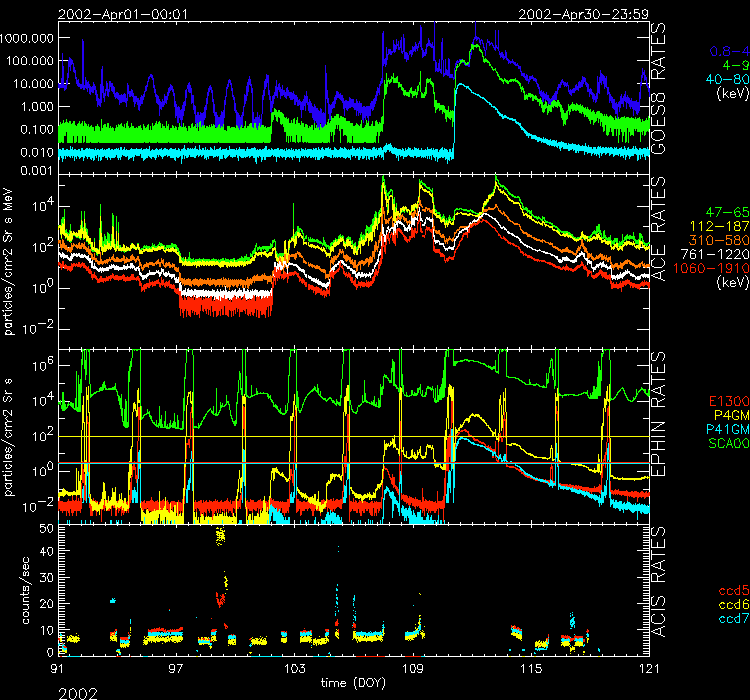Click the P4GM yellow legend label

729,402
